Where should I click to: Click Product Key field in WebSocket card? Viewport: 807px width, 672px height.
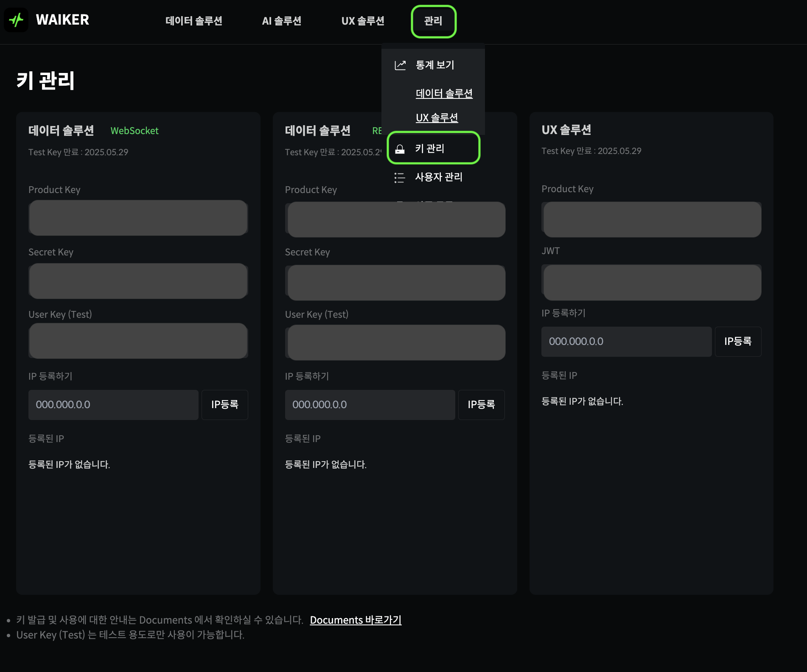pos(138,218)
